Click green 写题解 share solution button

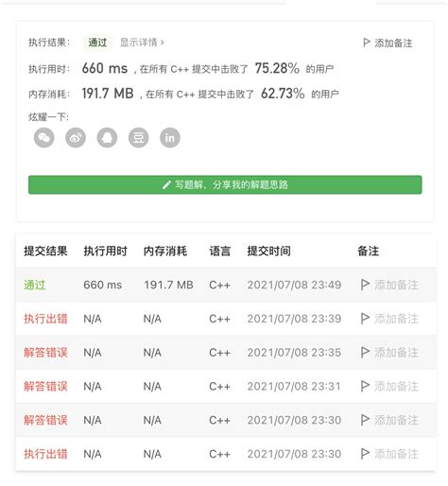pos(225,184)
